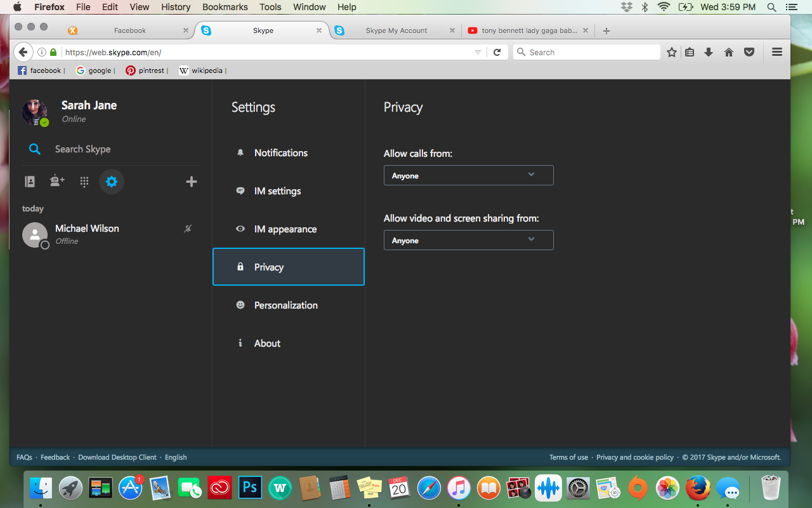Image resolution: width=812 pixels, height=508 pixels.
Task: Open the Michael Wilson conversation
Action: (x=111, y=235)
